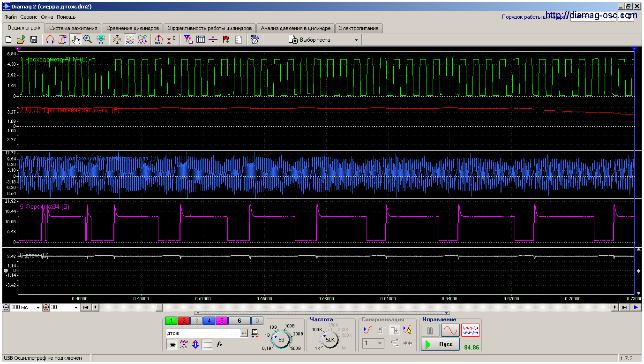The width and height of the screenshot is (644, 364).
Task: Click the grid table icon in toolbar
Action: [x=201, y=40]
